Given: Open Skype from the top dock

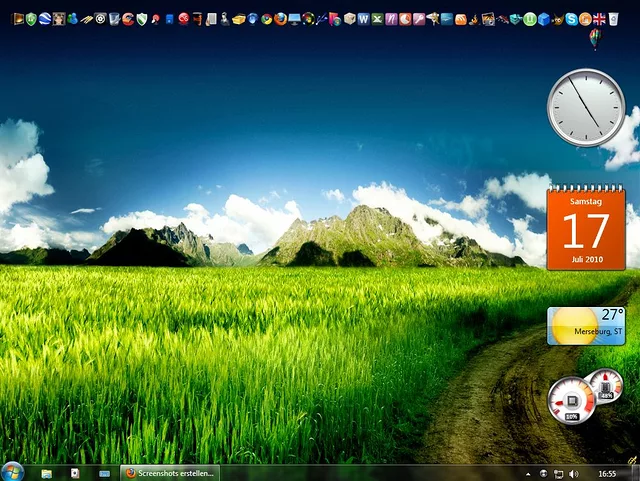Looking at the screenshot, I should (x=571, y=19).
